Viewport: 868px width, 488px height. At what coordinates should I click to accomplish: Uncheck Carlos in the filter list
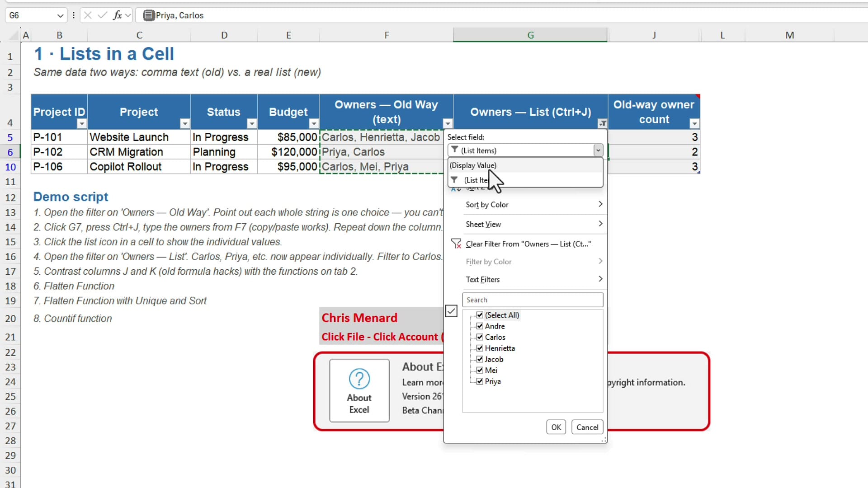480,337
